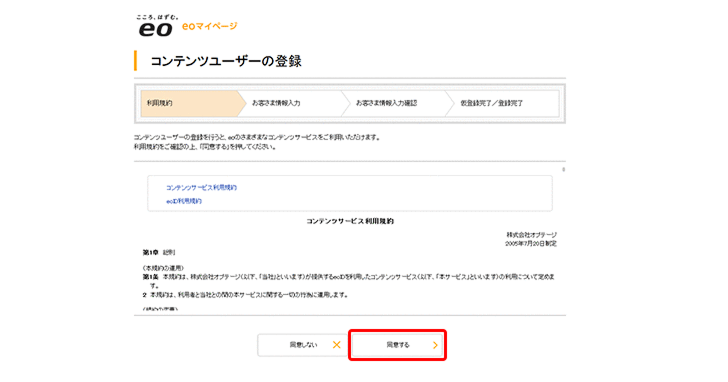Image resolution: width=728 pixels, height=382 pixels.
Task: Click the 第1条 paragraph text
Action: [x=349, y=281]
